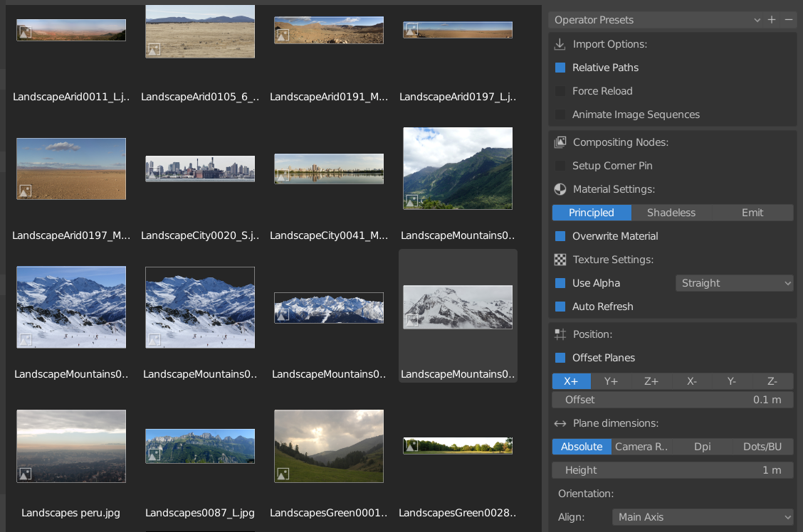Enable Force Reload
Screen dimensions: 803x532
coord(560,90)
